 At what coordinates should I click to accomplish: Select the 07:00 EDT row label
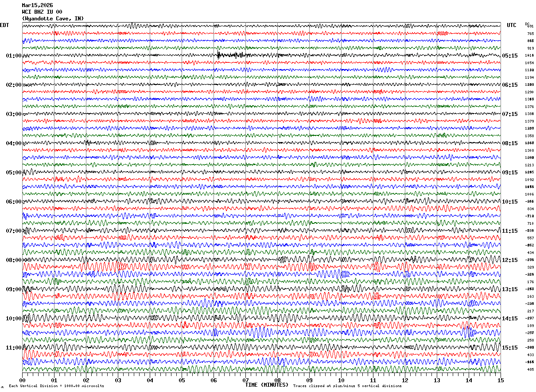(x=14, y=231)
